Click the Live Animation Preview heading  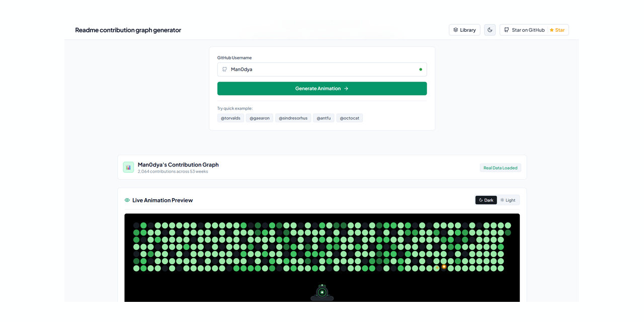163,200
